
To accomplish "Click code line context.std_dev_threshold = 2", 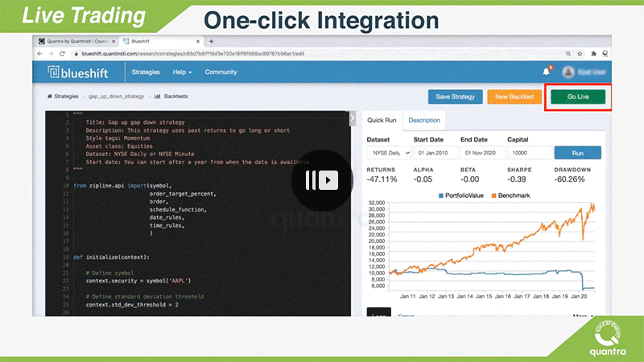I will (132, 305).
